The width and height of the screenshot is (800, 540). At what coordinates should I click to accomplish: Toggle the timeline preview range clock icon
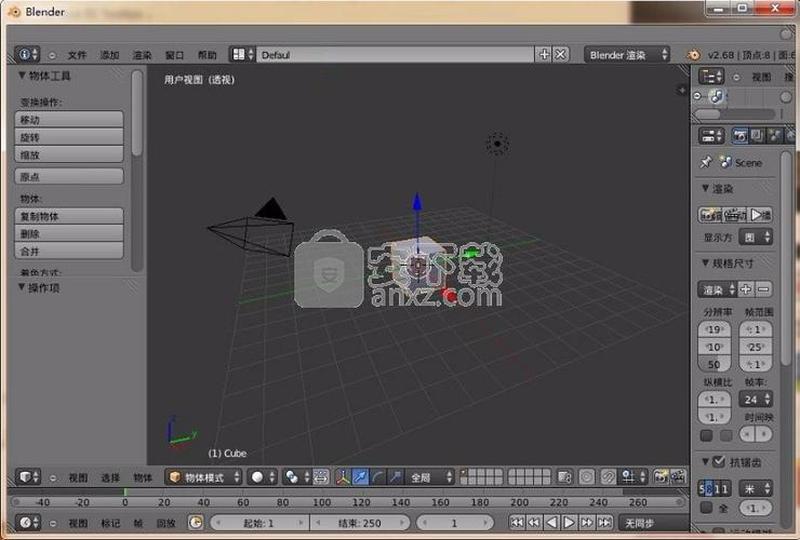[x=195, y=522]
